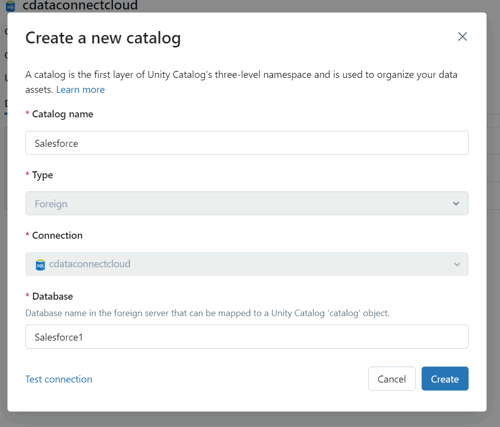The image size is (500, 427).
Task: Click the Catalog name label
Action: 62,114
